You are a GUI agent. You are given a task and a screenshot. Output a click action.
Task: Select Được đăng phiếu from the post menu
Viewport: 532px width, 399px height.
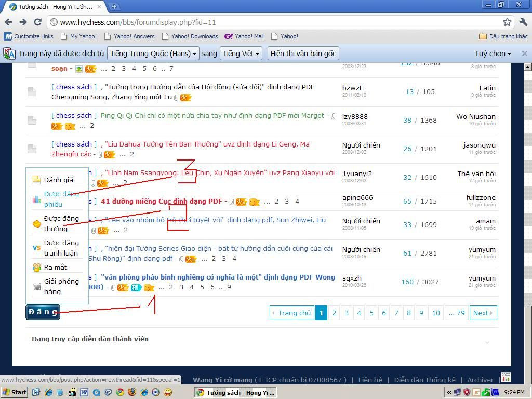[57, 199]
